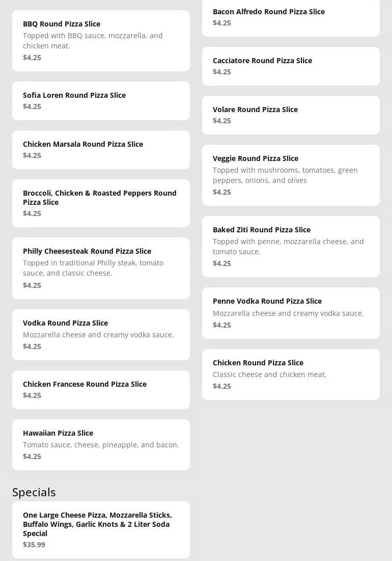
Task: Select Sofia Loren Round Pizza Slice
Action: click(101, 100)
